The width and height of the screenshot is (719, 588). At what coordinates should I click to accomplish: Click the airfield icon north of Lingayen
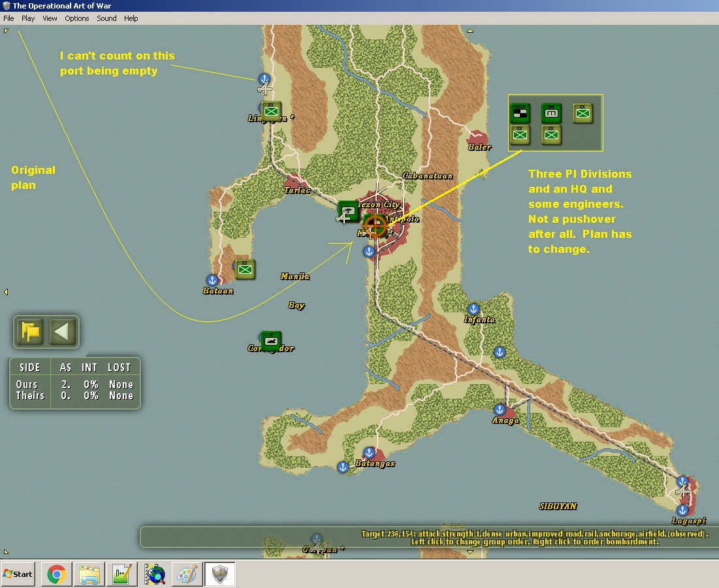(x=265, y=89)
